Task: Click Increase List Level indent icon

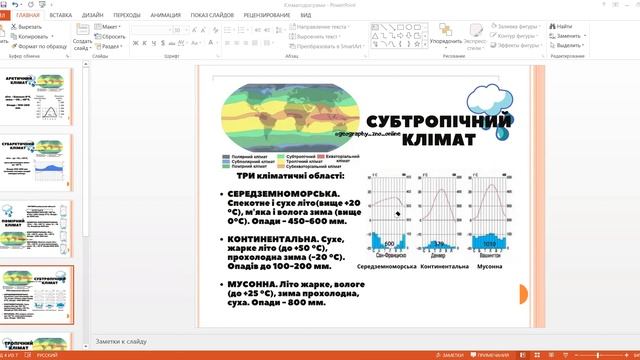Action: (267, 30)
